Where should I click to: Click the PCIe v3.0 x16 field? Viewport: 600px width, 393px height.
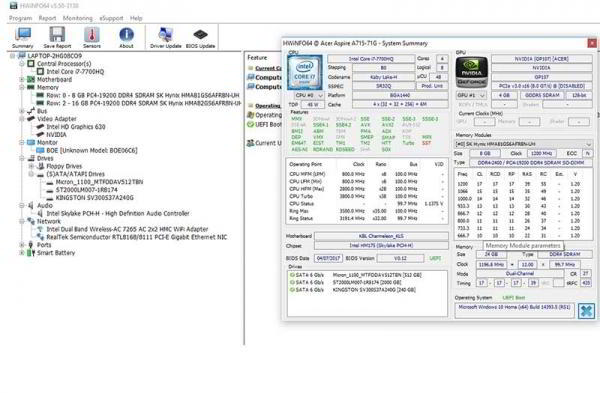541,86
